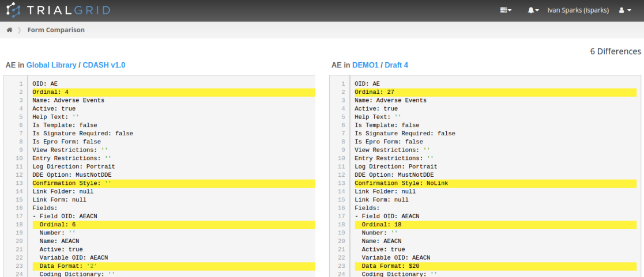This screenshot has height=277, width=644.
Task: Click left 'Log Direction: Portrait' line
Action: (74, 166)
